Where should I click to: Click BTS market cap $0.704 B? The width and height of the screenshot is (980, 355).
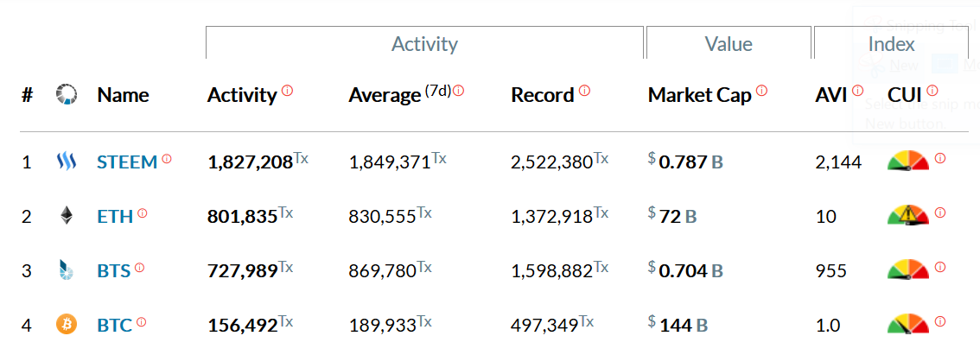tap(685, 270)
